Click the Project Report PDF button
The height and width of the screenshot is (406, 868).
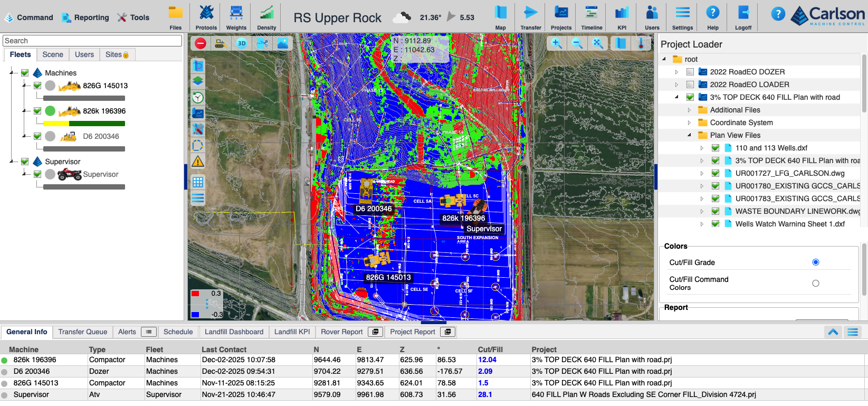click(x=448, y=332)
